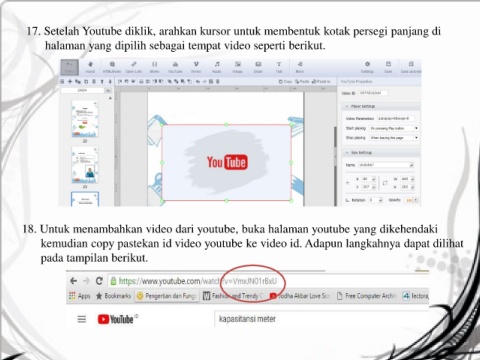480x360 pixels.
Task: Reload the YouTube page
Action: click(99, 281)
